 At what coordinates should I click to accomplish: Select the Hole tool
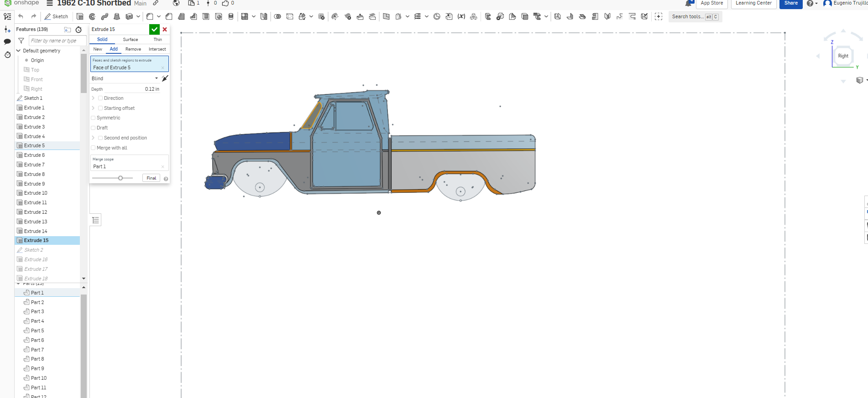coord(219,16)
